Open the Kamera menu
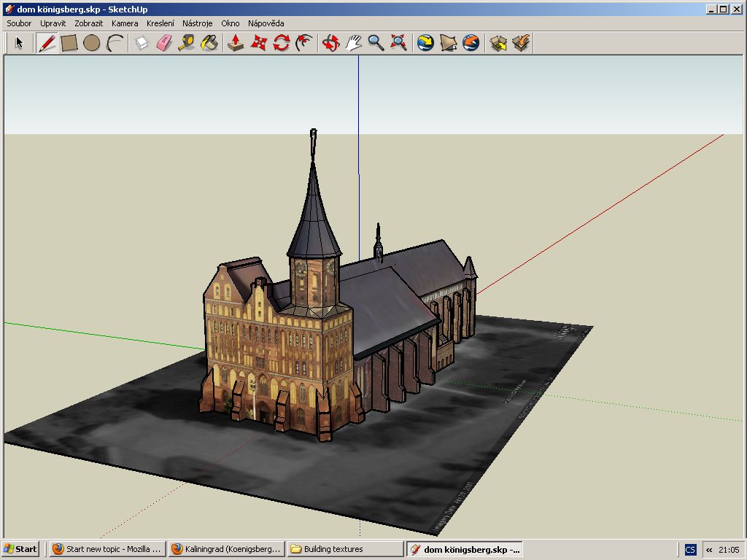This screenshot has height=560, width=747. [x=125, y=23]
